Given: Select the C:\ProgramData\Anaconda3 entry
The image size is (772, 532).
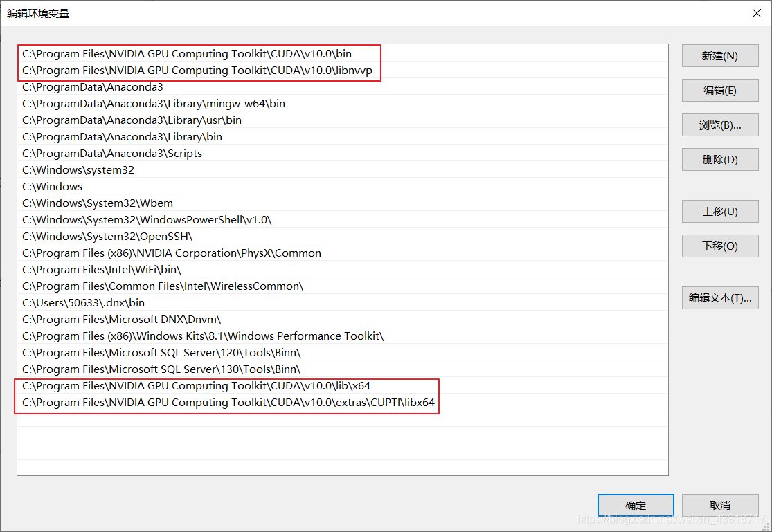Looking at the screenshot, I should [343, 87].
